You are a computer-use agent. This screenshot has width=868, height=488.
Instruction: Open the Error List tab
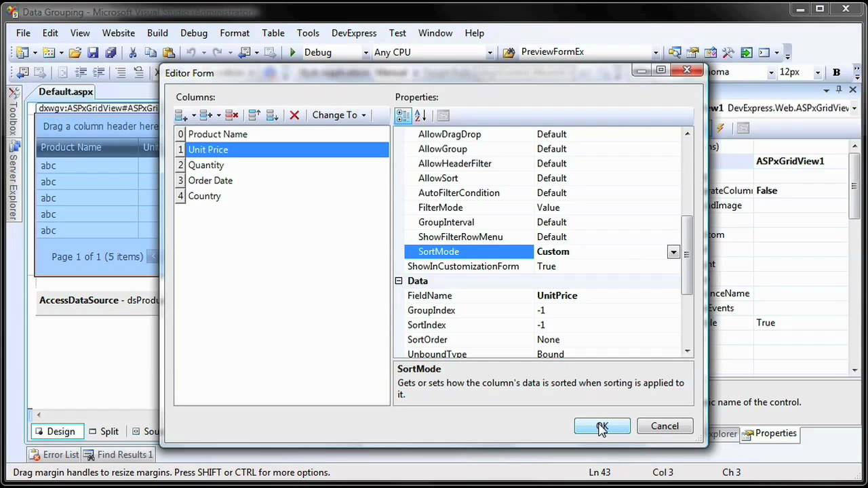(x=54, y=455)
